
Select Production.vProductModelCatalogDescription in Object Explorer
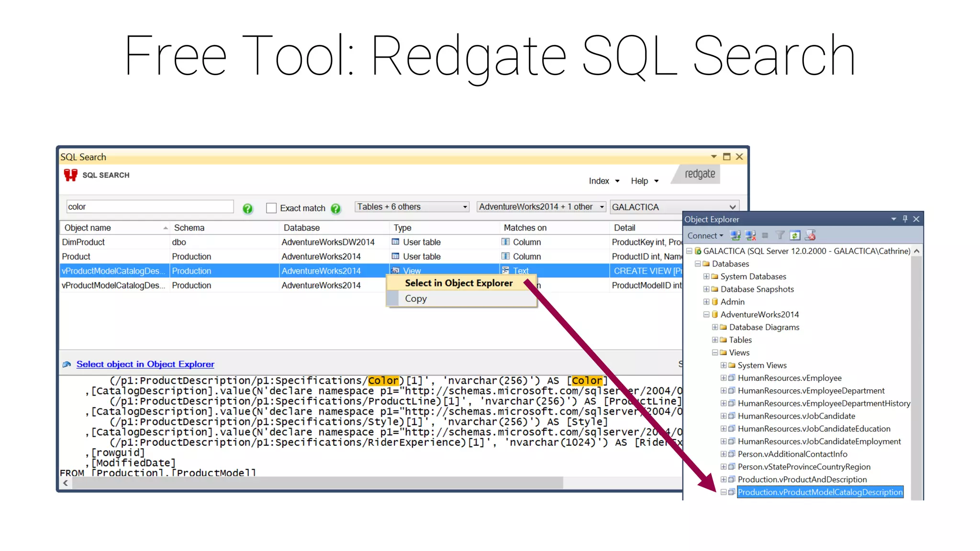[820, 492]
